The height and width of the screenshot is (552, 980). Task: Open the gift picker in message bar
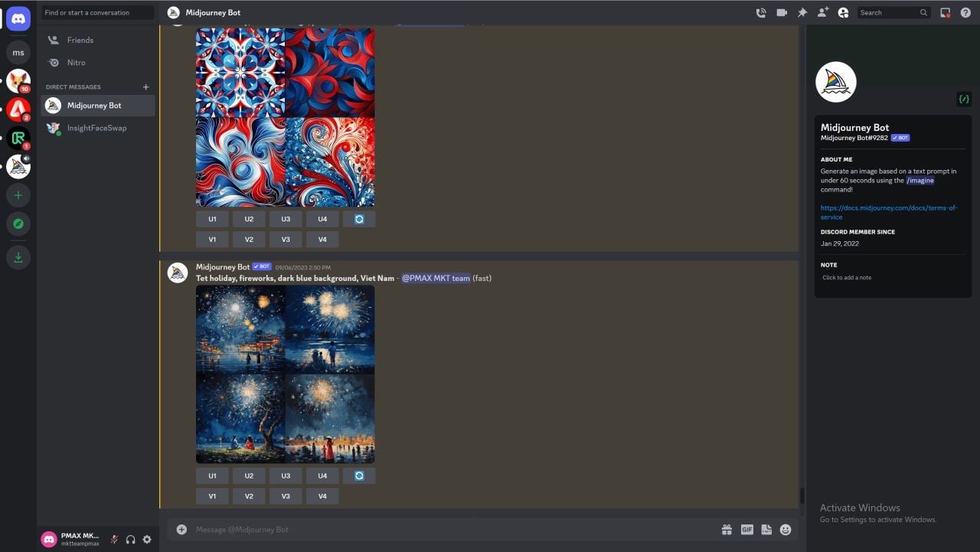727,529
